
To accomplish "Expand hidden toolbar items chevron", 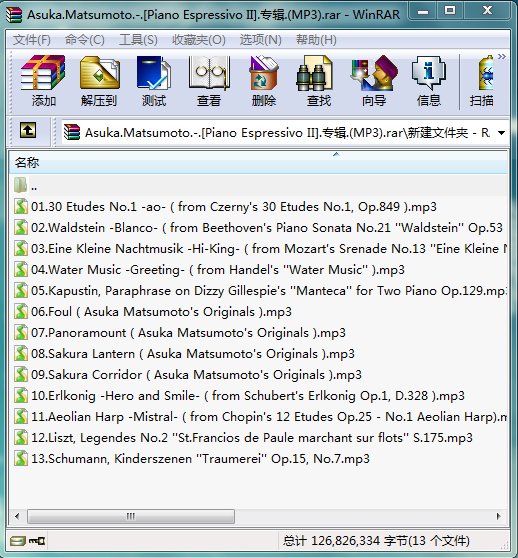I will (x=502, y=56).
